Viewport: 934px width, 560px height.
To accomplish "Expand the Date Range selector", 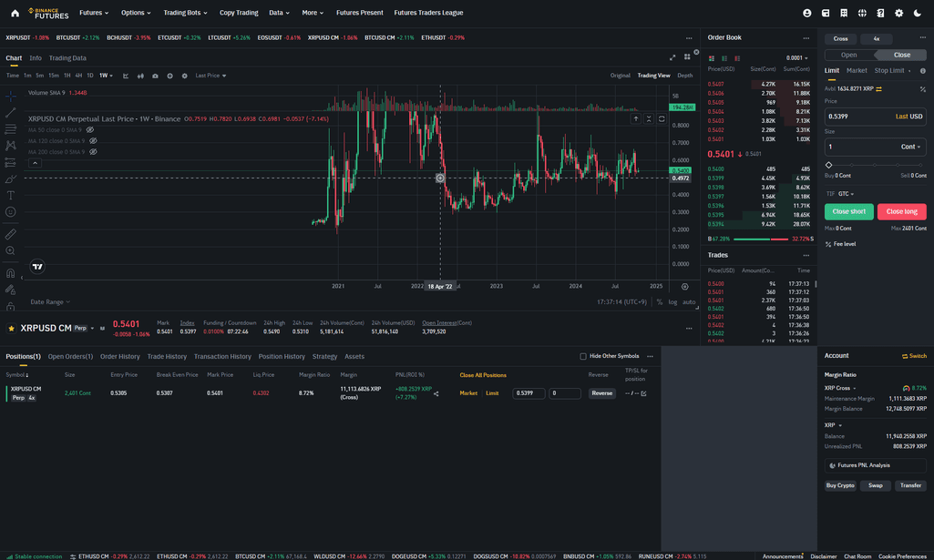I will pyautogui.click(x=50, y=301).
